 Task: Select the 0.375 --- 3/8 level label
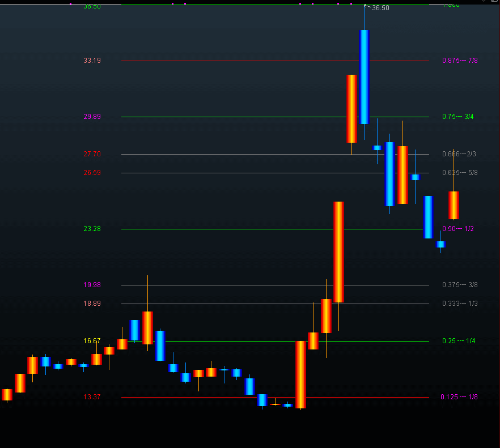point(460,285)
